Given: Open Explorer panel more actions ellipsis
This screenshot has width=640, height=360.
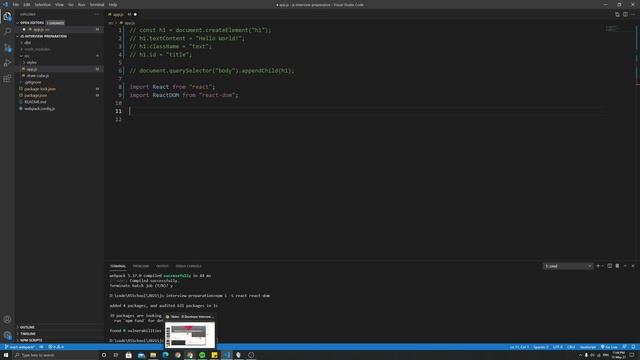Looking at the screenshot, I should 97,14.
